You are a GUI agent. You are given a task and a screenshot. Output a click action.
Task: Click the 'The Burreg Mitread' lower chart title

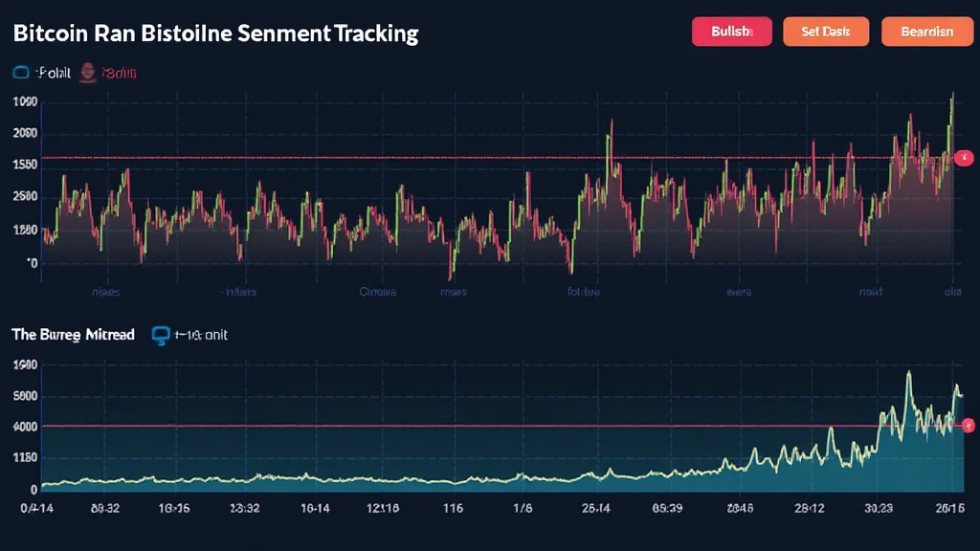point(73,335)
